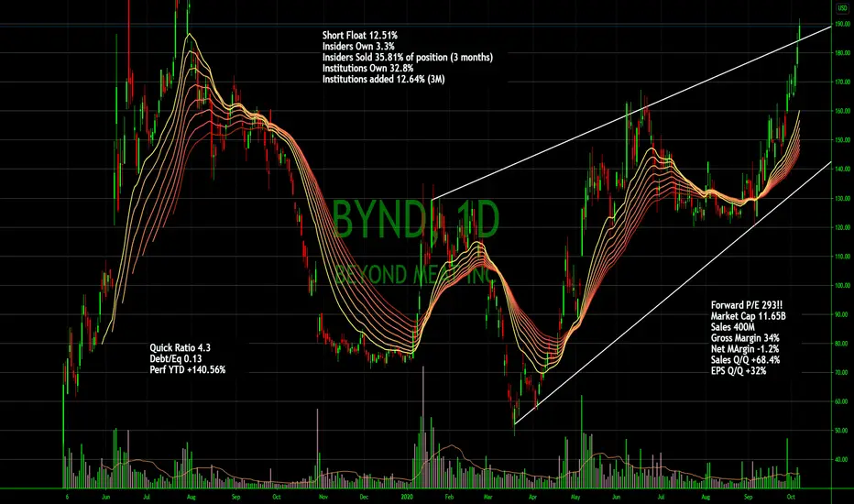
Task: Click the 70.00 price axis label
Action: pyautogui.click(x=842, y=373)
